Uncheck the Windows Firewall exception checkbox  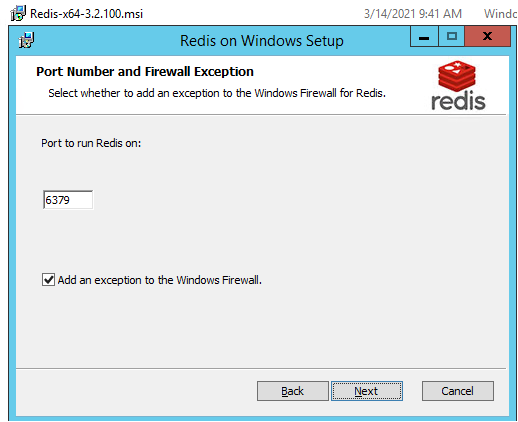pos(48,280)
